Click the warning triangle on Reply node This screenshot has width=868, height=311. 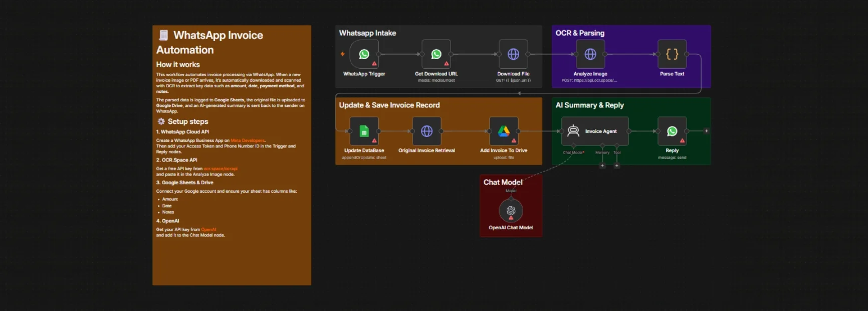click(x=683, y=140)
